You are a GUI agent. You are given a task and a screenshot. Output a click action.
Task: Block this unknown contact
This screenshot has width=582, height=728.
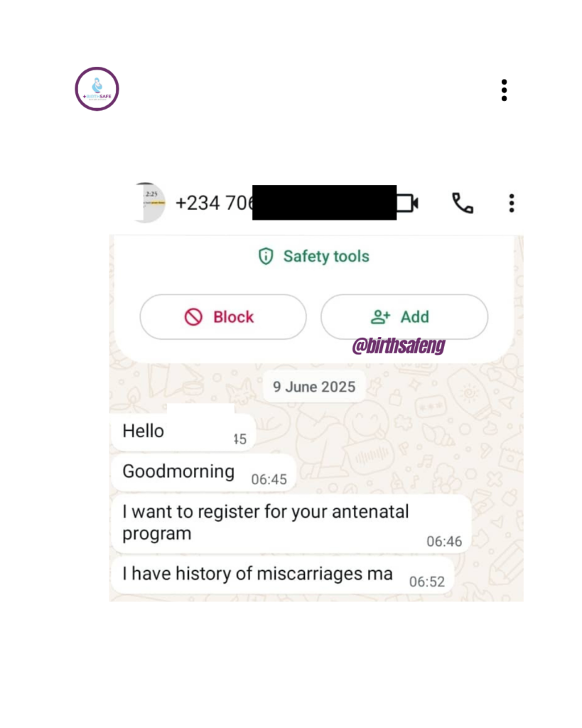pyautogui.click(x=223, y=316)
